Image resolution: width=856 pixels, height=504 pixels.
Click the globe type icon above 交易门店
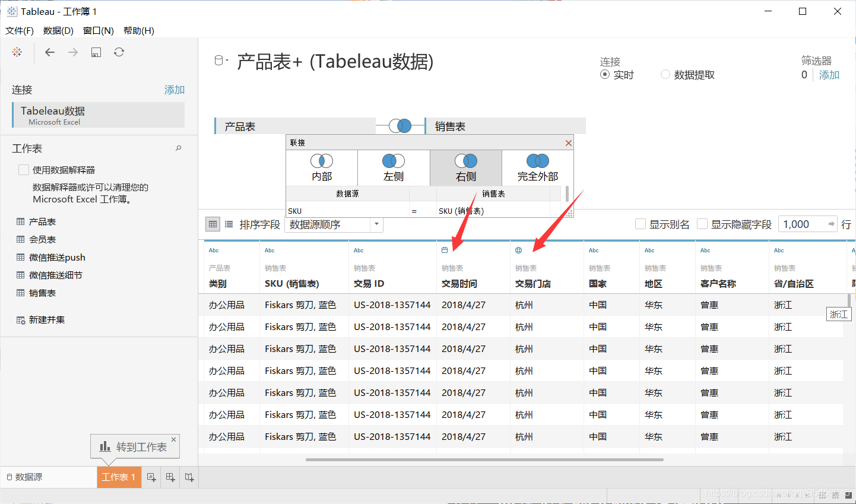click(518, 251)
